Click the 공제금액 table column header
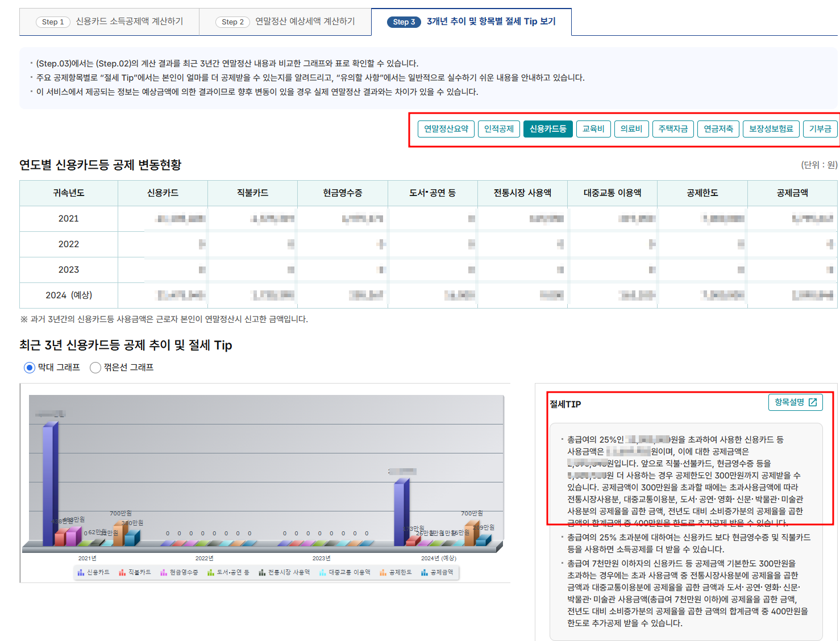Image resolution: width=840 pixels, height=641 pixels. pyautogui.click(x=792, y=193)
